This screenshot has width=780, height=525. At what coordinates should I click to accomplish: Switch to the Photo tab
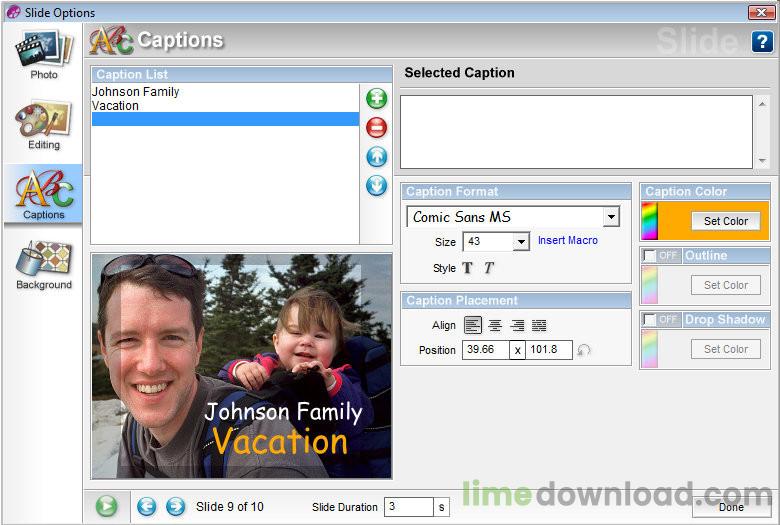tap(43, 54)
